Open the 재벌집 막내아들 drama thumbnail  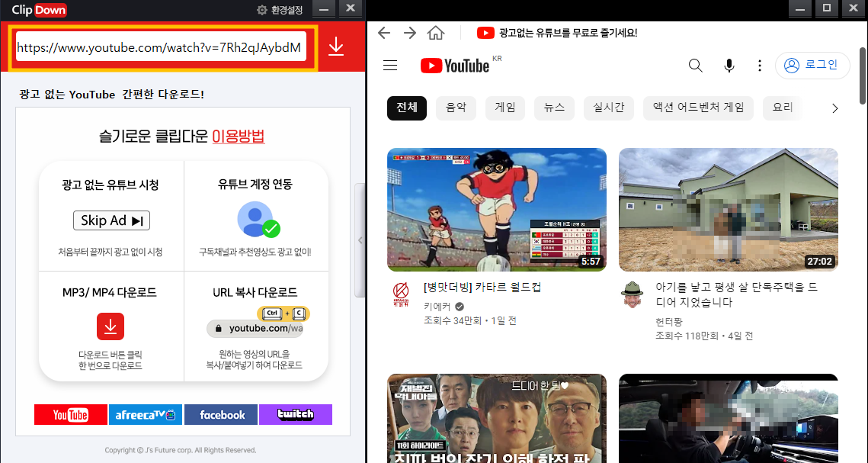pyautogui.click(x=497, y=418)
